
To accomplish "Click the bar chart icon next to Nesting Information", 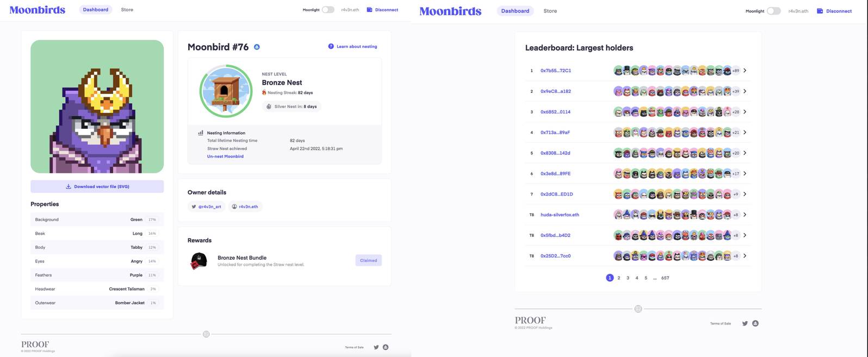I will pyautogui.click(x=199, y=133).
